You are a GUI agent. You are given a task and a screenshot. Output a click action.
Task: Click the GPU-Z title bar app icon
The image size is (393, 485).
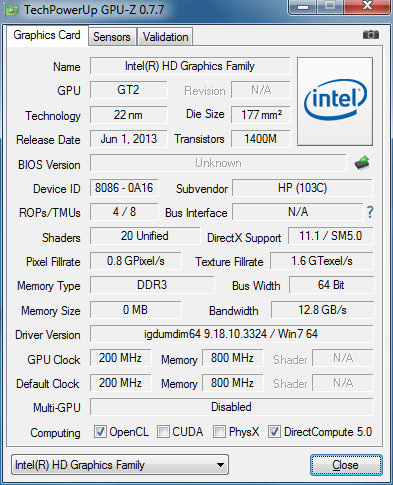[x=11, y=10]
